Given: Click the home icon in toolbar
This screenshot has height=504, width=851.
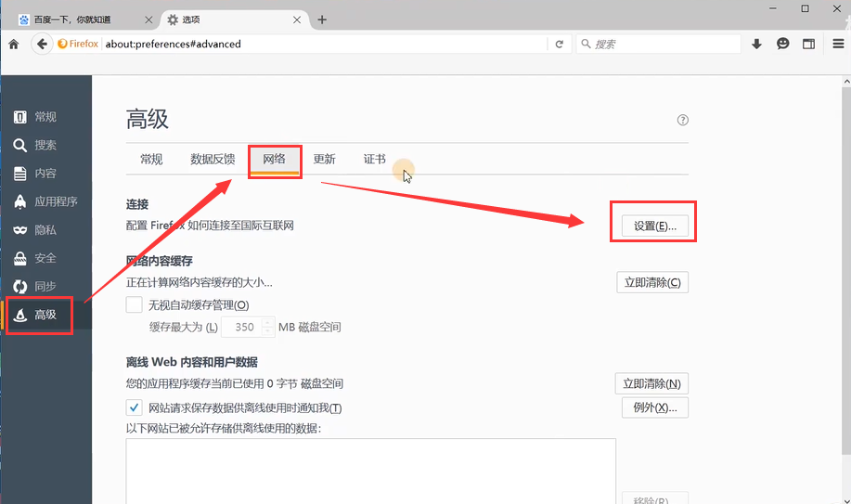Looking at the screenshot, I should tap(13, 44).
